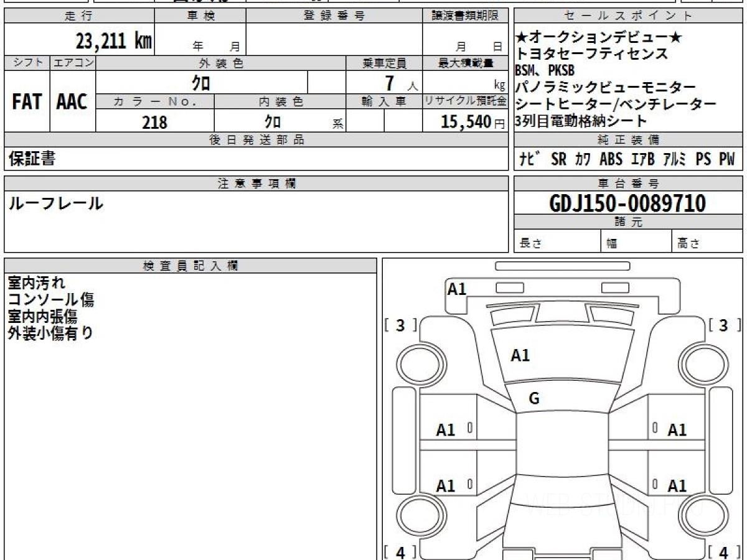Click the mileage value 23,211 km
This screenshot has height=560, width=747.
pyautogui.click(x=114, y=41)
